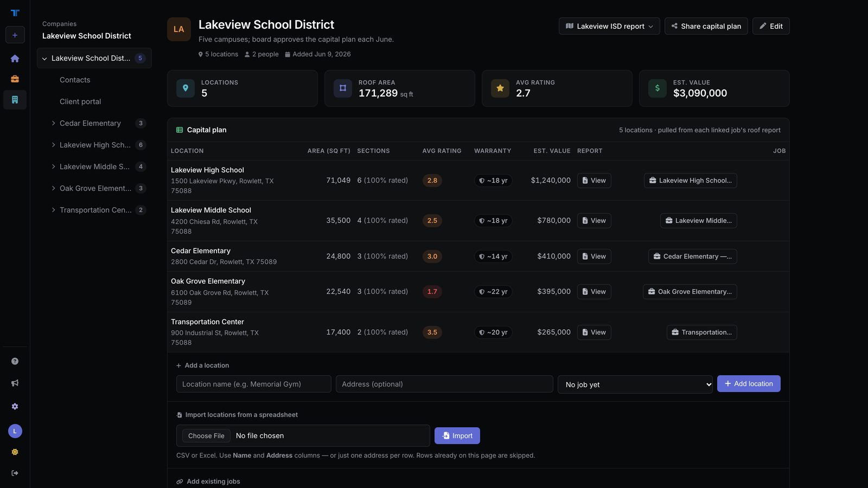Viewport: 868px width, 488px height.
Task: Click the $780,000 value cell
Action: [554, 221]
